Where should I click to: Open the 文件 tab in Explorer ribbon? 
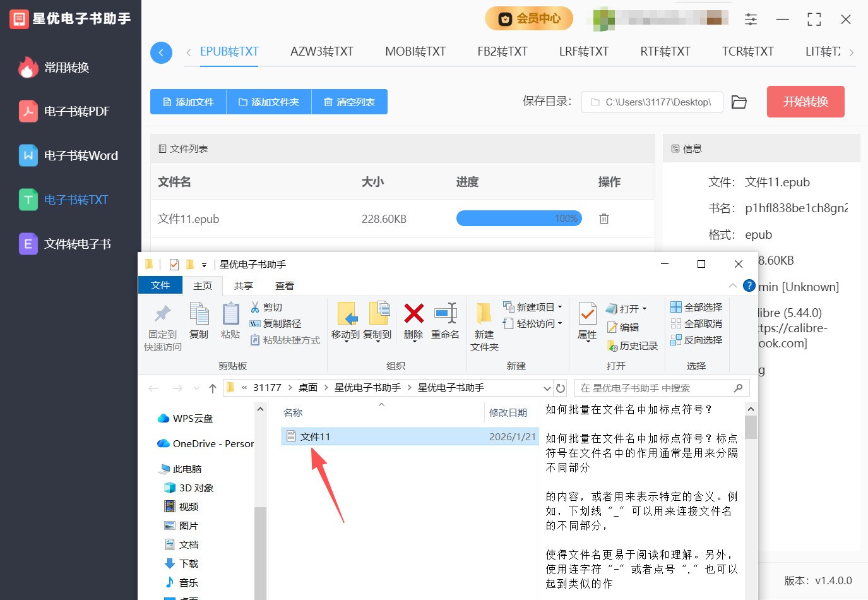(160, 285)
